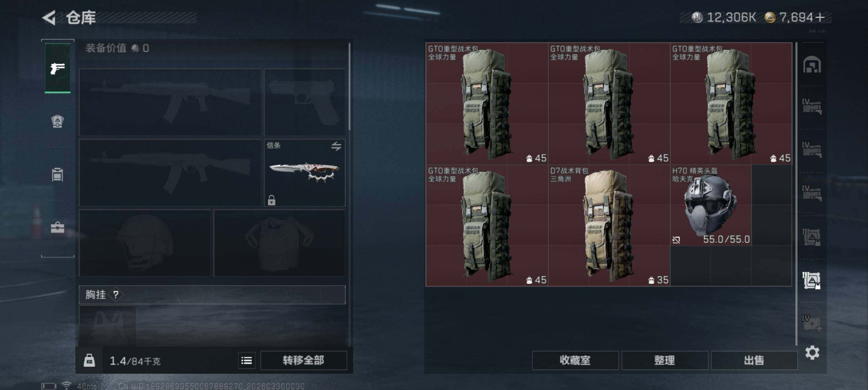The image size is (868, 390).
Task: Open the backpack tab in left sidebar
Action: pyautogui.click(x=58, y=121)
